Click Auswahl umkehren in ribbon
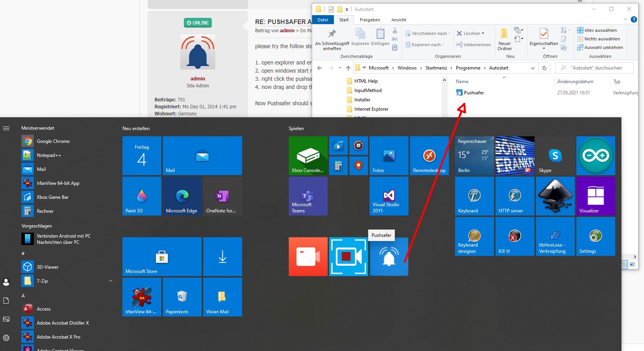644x351 pixels. click(600, 47)
